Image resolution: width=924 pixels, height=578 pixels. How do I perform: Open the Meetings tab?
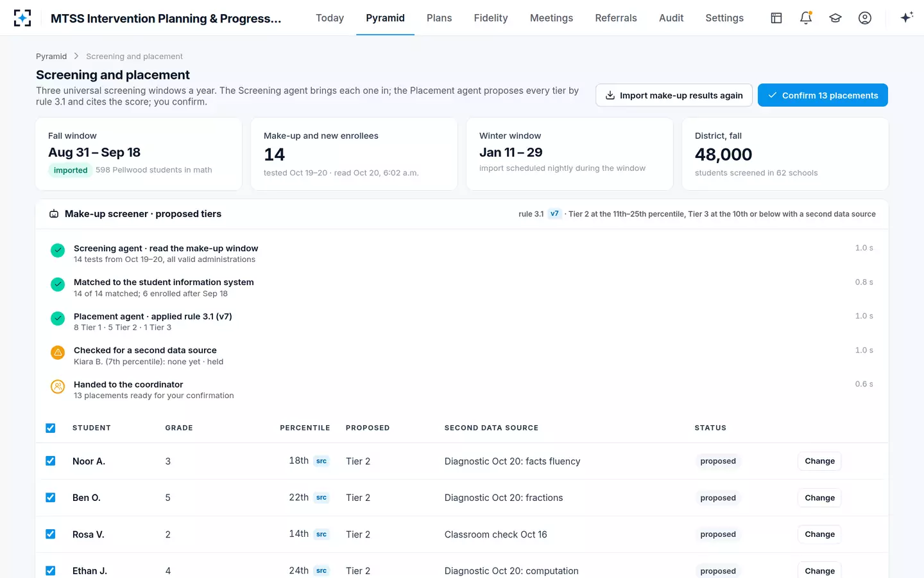coord(551,18)
